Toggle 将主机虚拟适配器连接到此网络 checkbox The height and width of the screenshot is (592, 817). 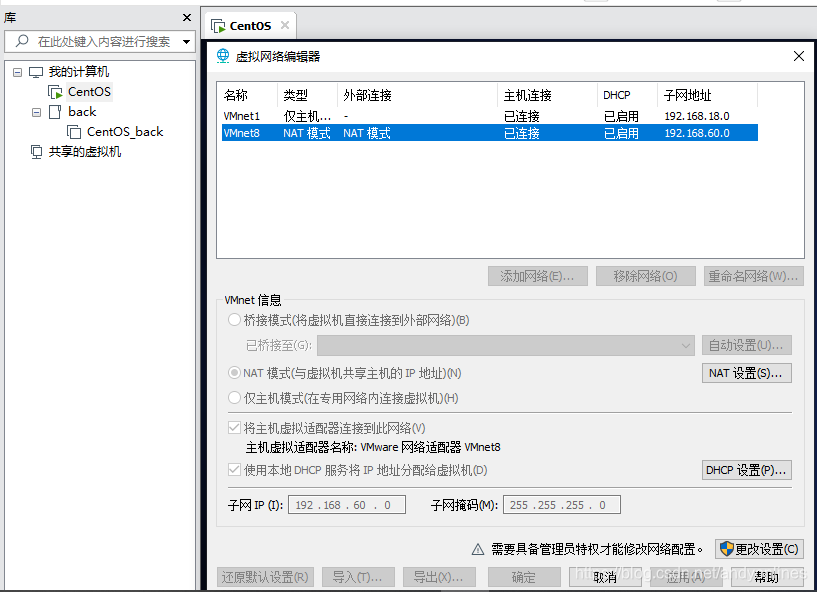(x=234, y=428)
